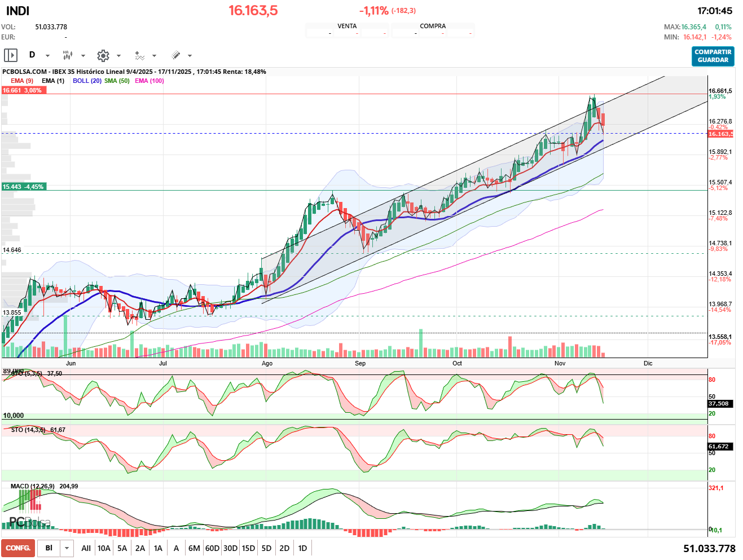
Task: Click the PcBolsa logo watermark
Action: 29,522
